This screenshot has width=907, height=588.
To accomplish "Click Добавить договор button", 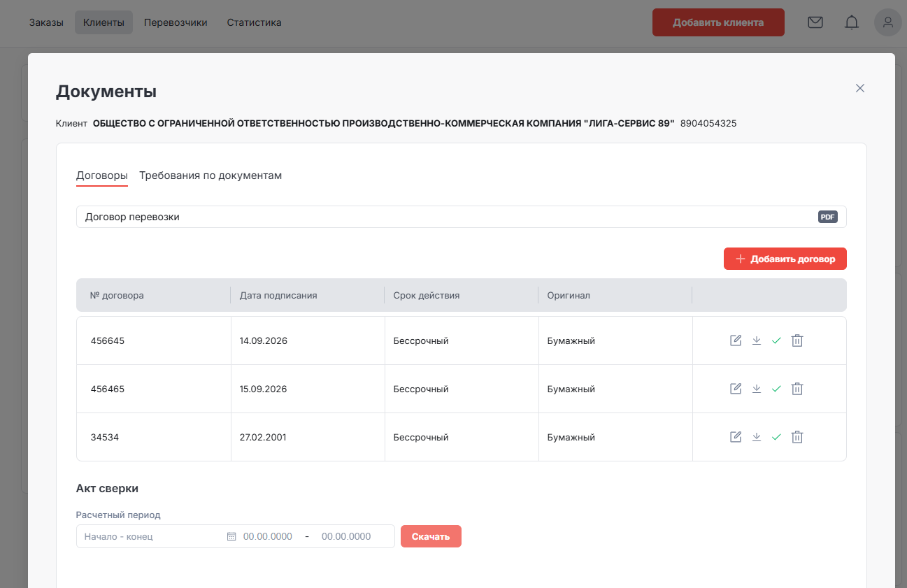I will click(x=785, y=259).
